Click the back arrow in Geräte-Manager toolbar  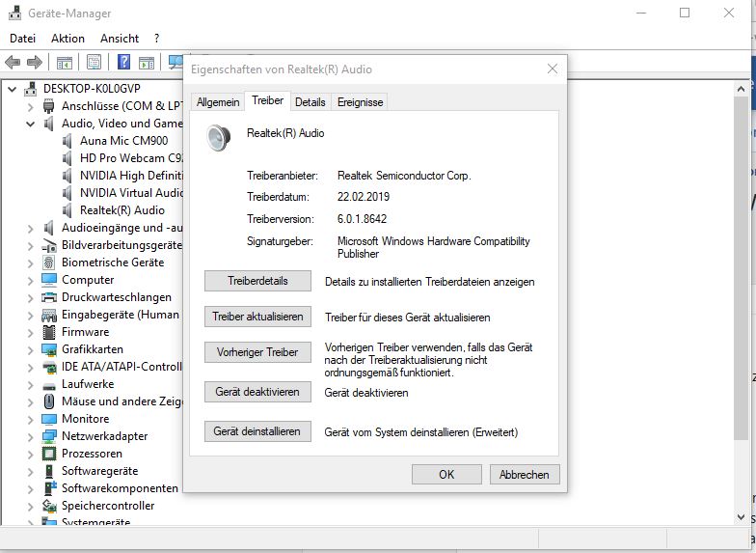click(13, 62)
